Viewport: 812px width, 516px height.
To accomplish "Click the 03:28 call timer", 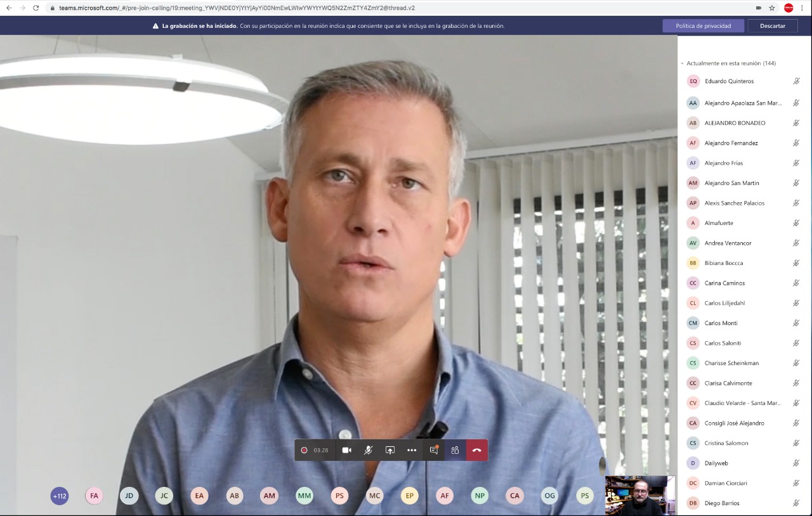I will coord(321,450).
